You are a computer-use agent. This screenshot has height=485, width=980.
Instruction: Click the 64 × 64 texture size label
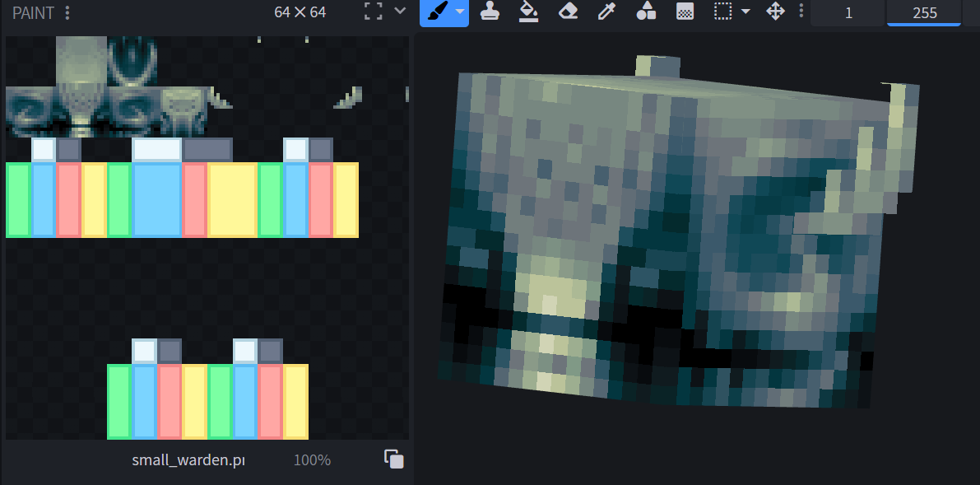pyautogui.click(x=300, y=12)
